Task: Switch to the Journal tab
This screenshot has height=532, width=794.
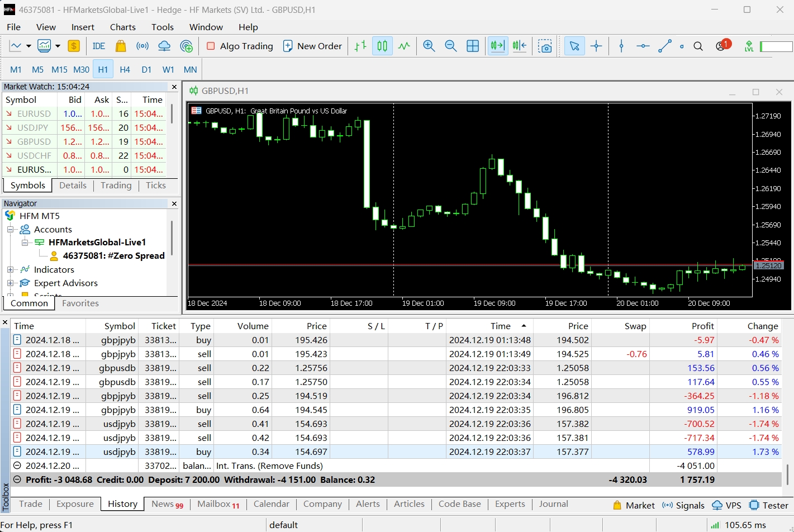Action: pyautogui.click(x=553, y=504)
